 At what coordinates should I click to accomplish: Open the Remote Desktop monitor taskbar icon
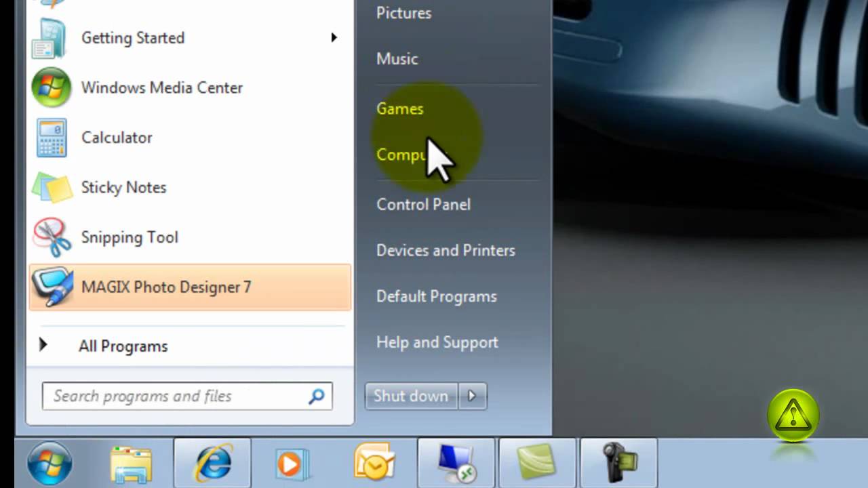pyautogui.click(x=456, y=464)
